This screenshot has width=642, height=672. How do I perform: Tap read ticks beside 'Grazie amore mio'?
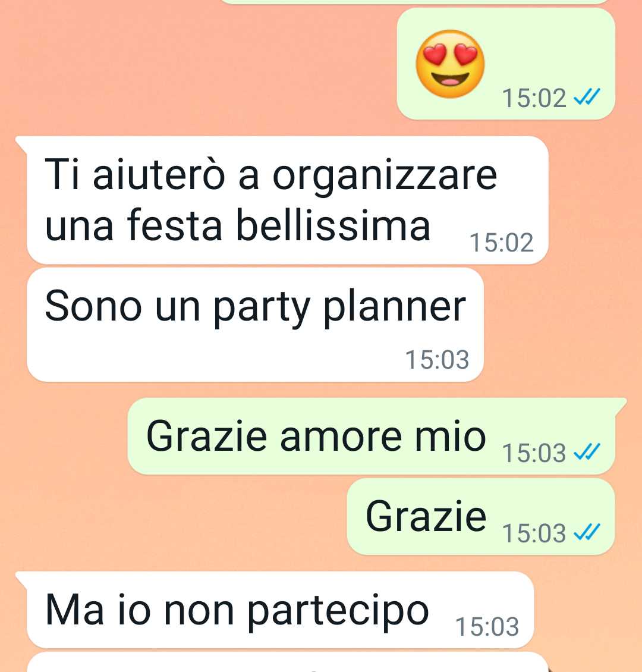[x=587, y=452]
